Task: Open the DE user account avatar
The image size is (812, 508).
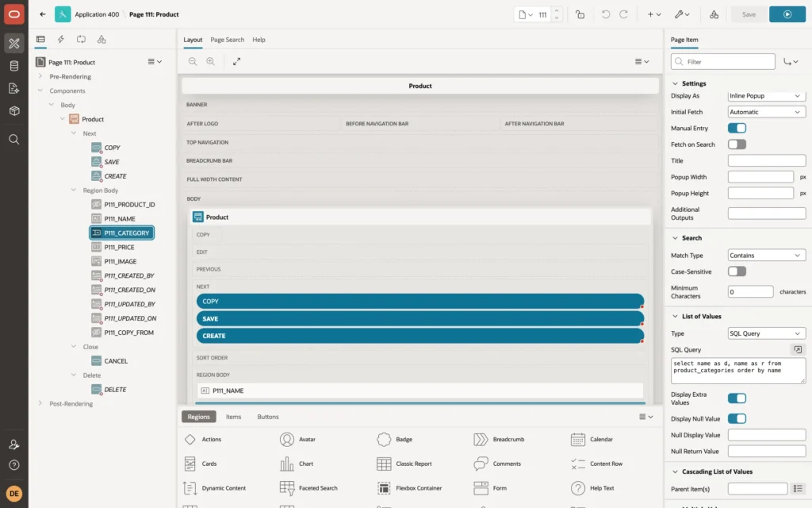Action: (14, 493)
